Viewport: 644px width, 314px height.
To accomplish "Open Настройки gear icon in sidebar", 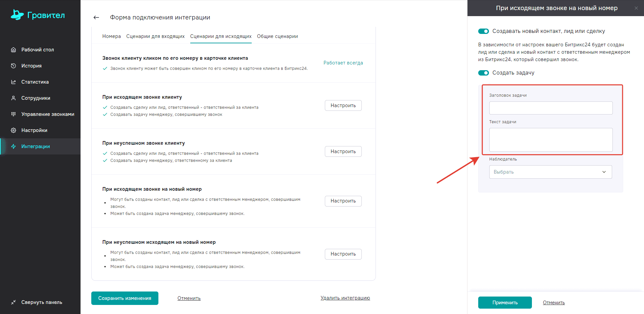I will click(x=13, y=130).
